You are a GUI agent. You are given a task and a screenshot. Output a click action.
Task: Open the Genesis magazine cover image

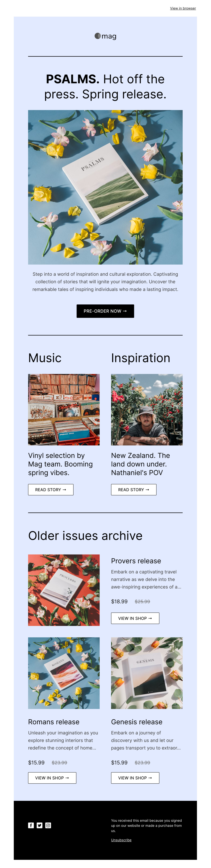[x=147, y=673]
